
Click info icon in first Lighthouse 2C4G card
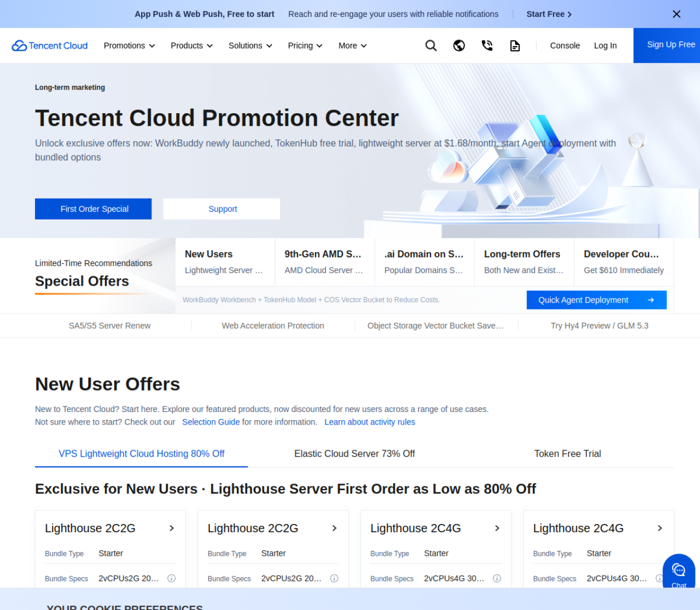click(497, 578)
